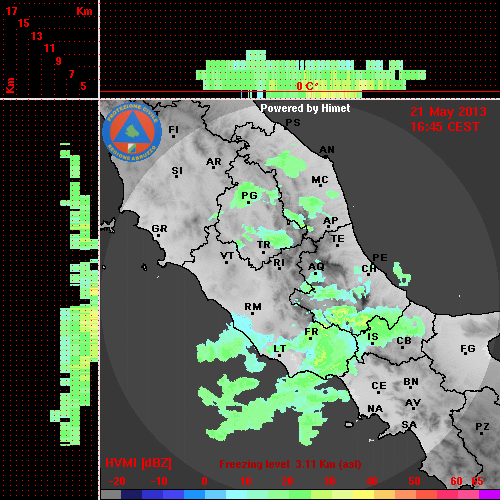This screenshot has width=500, height=500.
Task: Pick the dark navy swatch on the dBZ color bar
Action: click(131, 495)
